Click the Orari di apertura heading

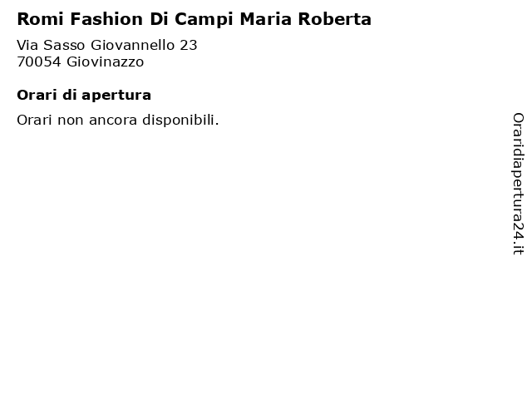click(x=84, y=96)
